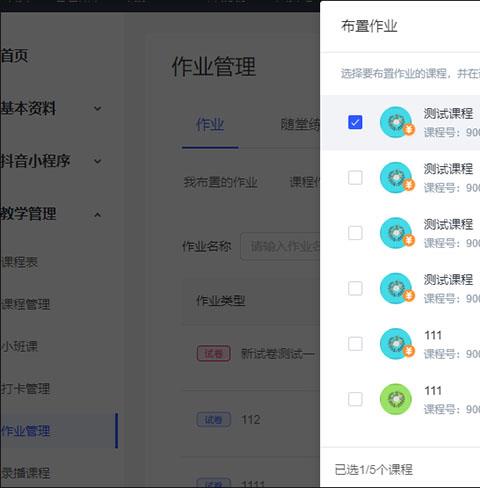This screenshot has height=488, width=480.
Task: Expand the 基本资料 sidebar section
Action: pyautogui.click(x=97, y=108)
